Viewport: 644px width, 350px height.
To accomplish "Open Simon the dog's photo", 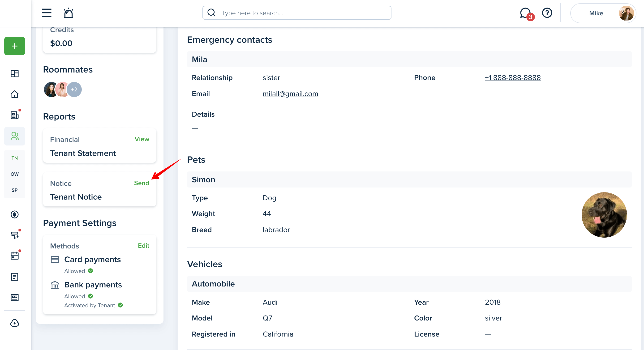I will [604, 215].
